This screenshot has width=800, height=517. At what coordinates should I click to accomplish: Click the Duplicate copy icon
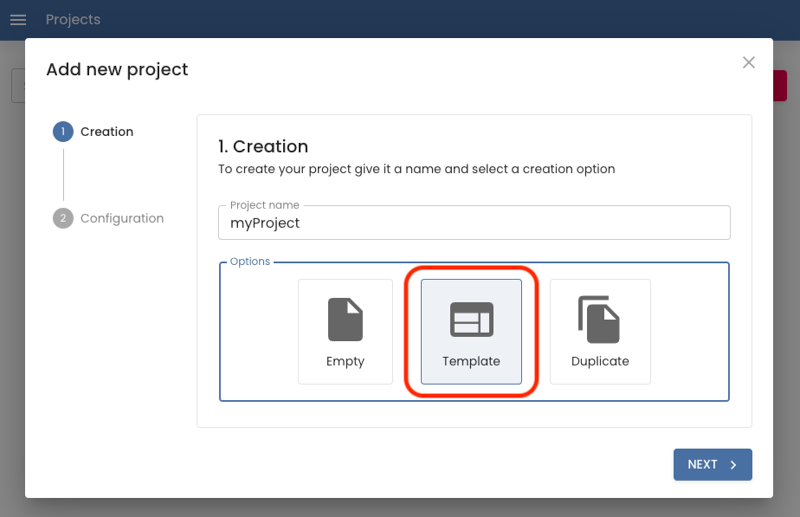point(599,320)
